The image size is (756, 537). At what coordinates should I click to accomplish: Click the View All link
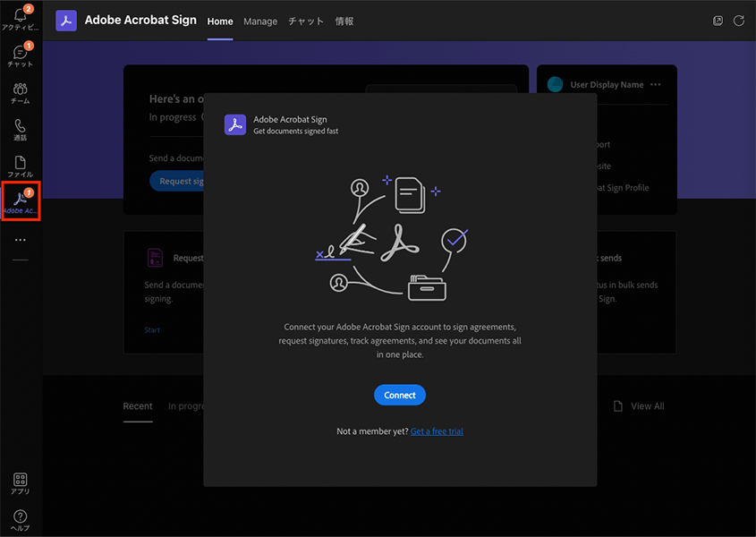click(648, 406)
